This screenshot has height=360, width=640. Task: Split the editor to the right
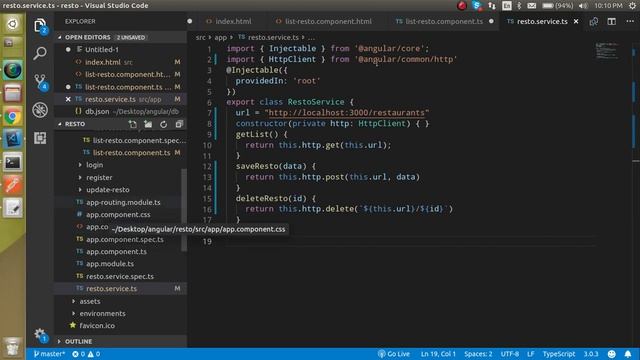coord(611,21)
